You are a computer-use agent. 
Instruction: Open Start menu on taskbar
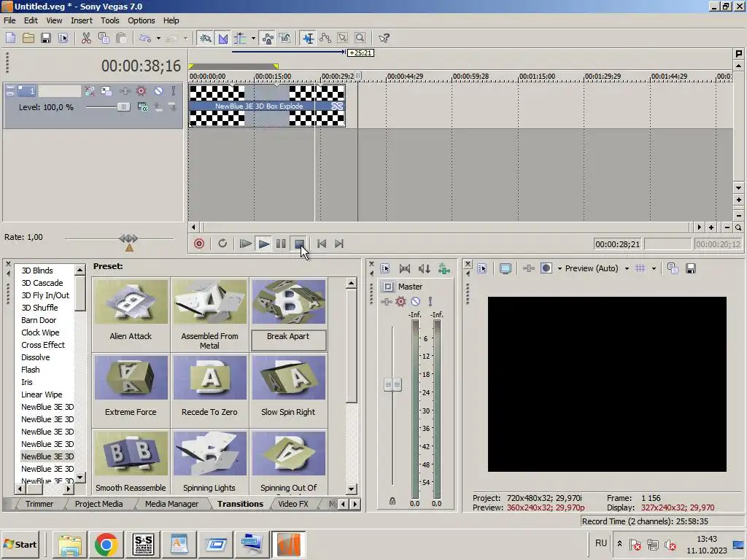[x=20, y=544]
